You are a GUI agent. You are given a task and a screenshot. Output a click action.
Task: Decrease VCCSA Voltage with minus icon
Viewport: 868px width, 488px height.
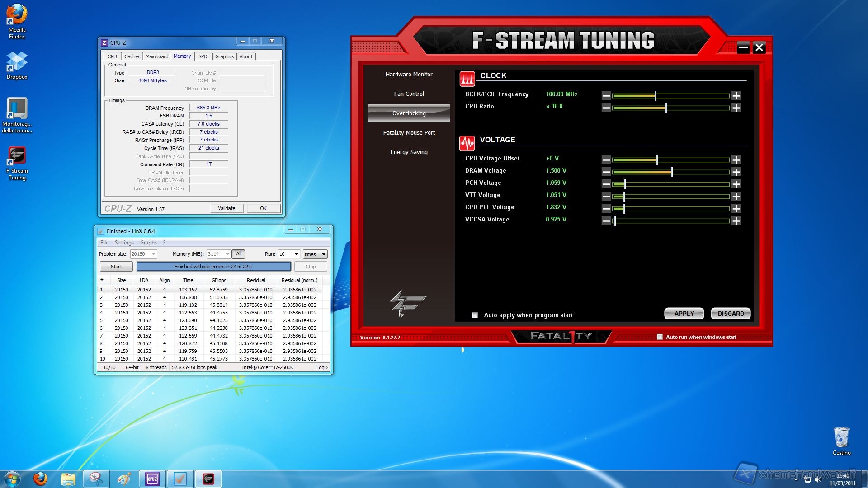point(606,221)
